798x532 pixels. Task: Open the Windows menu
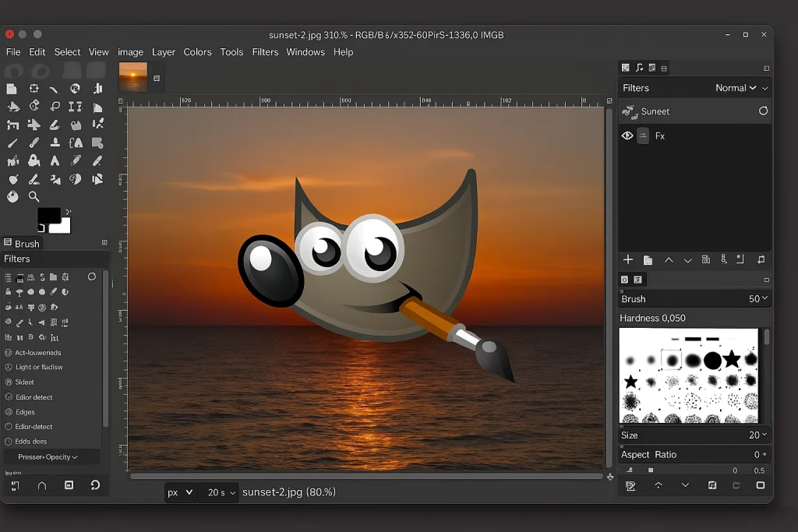coord(305,52)
